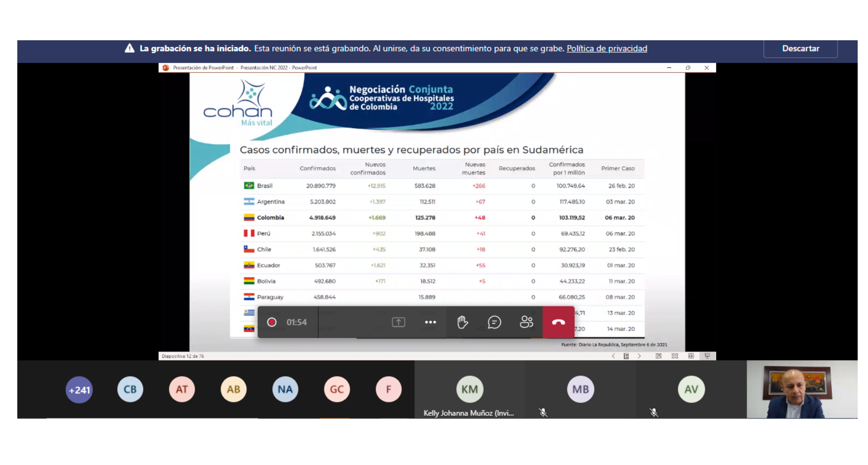Toggle the muted microphone icon under MB

543,412
